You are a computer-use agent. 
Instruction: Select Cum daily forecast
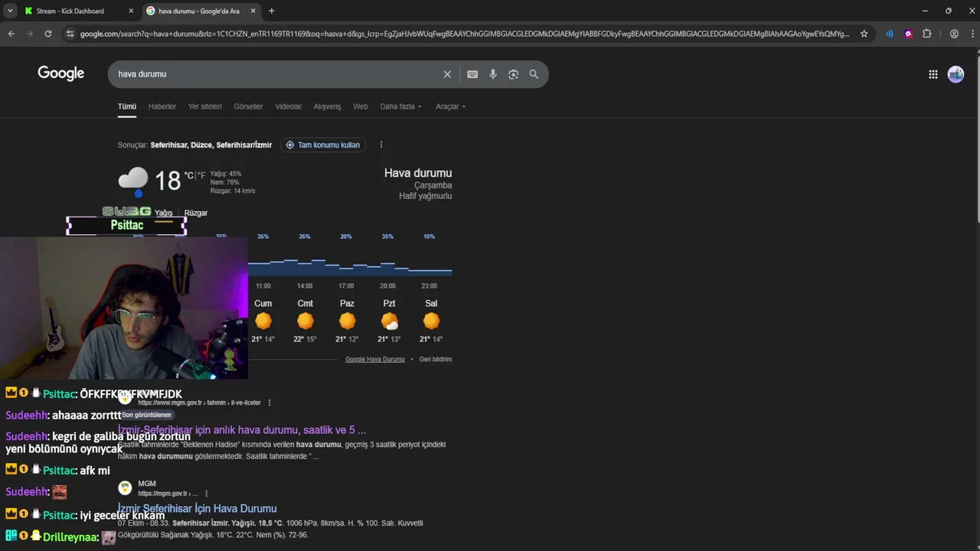click(263, 320)
